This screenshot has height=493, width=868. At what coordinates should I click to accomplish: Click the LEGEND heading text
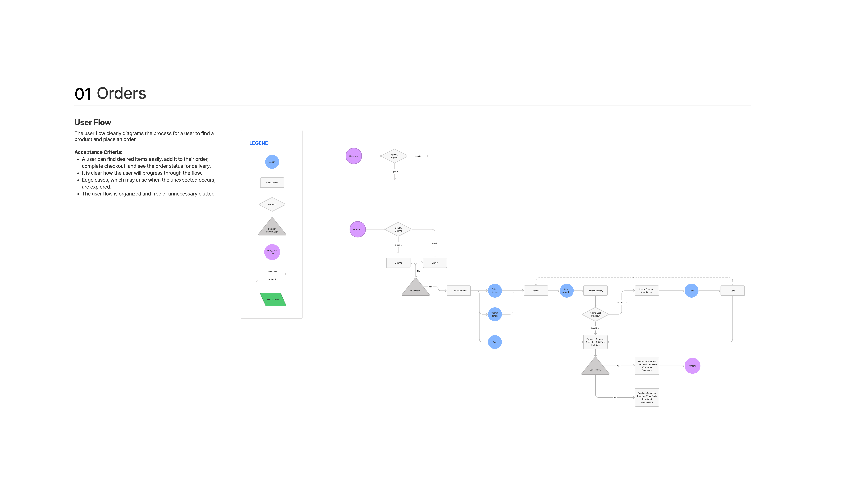click(259, 143)
